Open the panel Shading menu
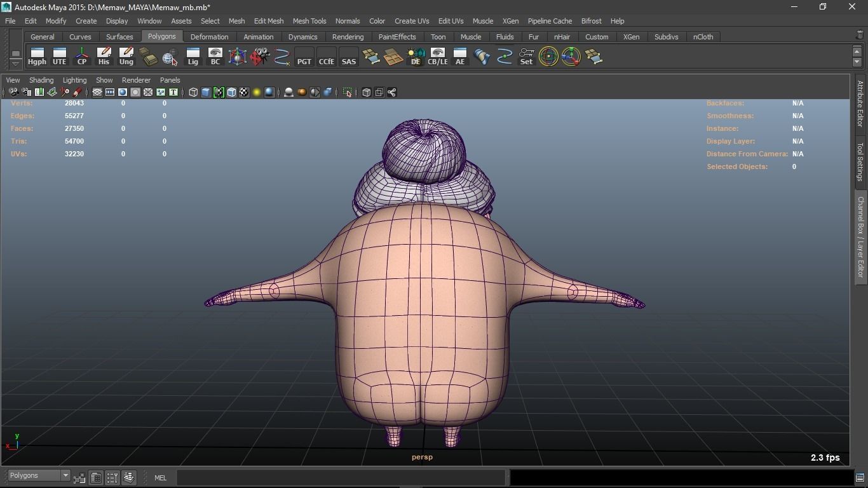The image size is (868, 488). click(41, 80)
